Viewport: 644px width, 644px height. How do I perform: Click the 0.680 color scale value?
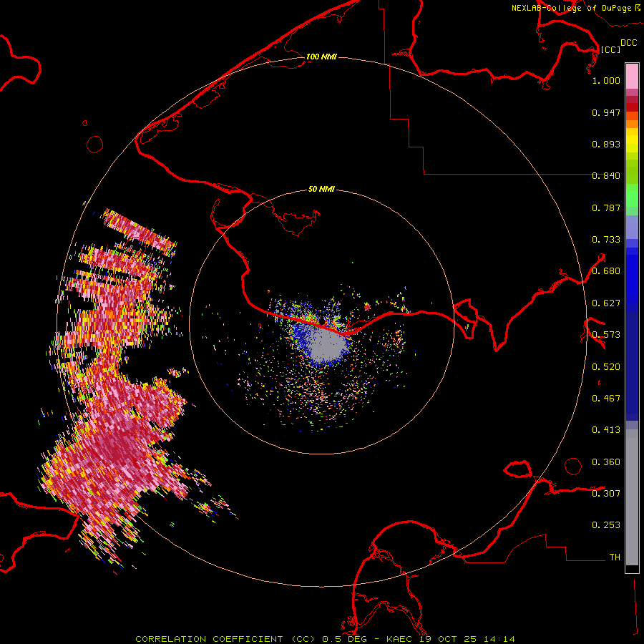coord(606,271)
